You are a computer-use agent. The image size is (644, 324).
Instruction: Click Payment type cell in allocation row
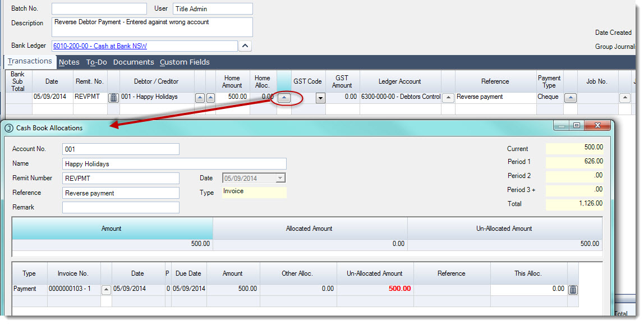(30, 289)
